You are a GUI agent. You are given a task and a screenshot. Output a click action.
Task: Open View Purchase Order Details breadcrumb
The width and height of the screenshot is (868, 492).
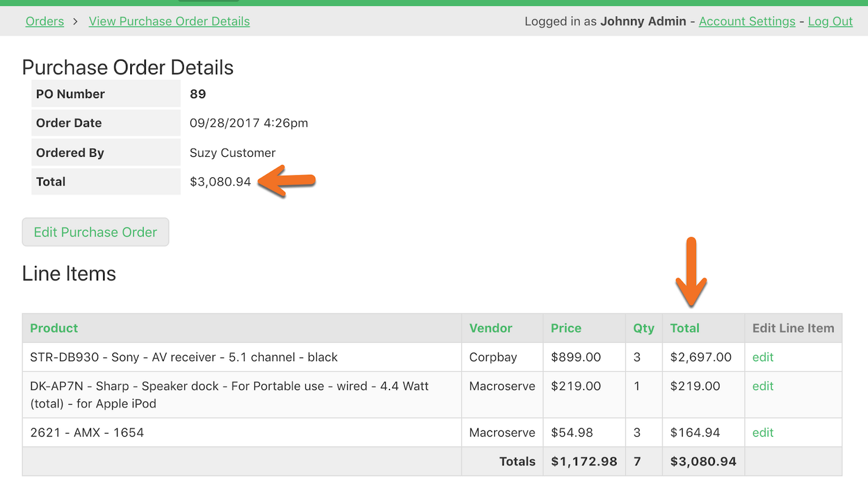(169, 21)
